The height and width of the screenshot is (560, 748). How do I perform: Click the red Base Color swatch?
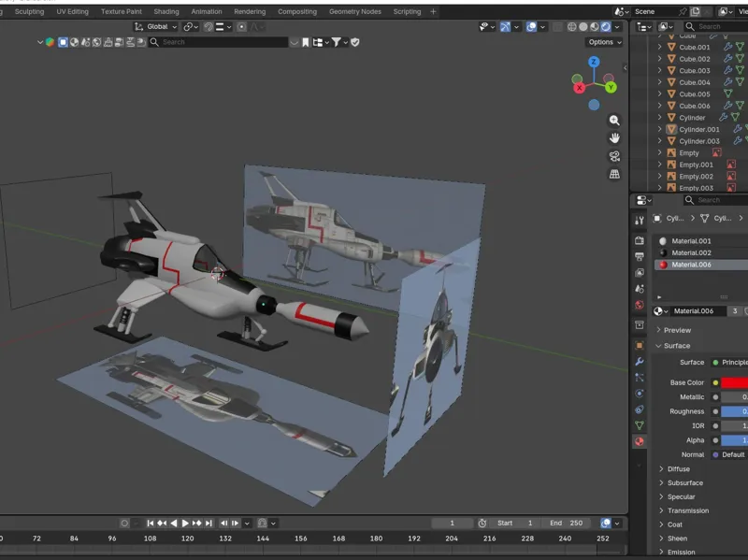tap(735, 382)
